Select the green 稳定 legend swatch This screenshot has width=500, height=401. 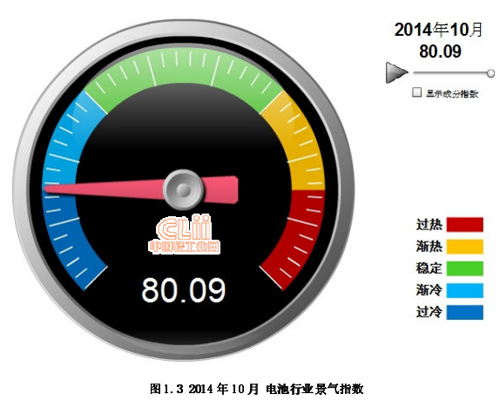(465, 268)
